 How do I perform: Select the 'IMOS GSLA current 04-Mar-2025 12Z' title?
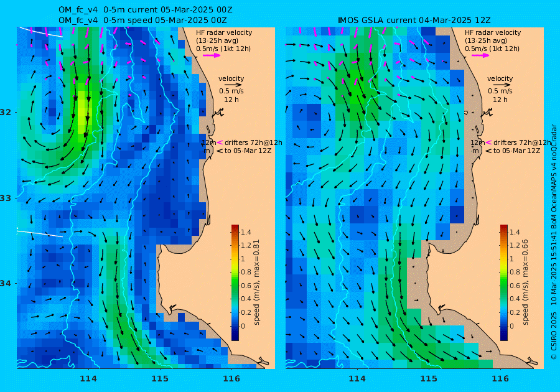click(414, 21)
